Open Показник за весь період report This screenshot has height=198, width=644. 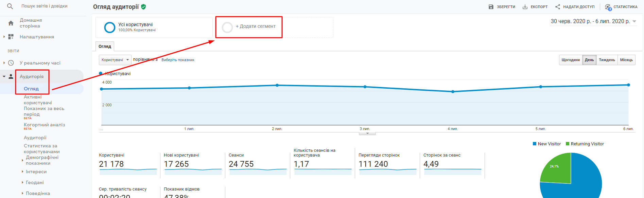click(x=44, y=111)
